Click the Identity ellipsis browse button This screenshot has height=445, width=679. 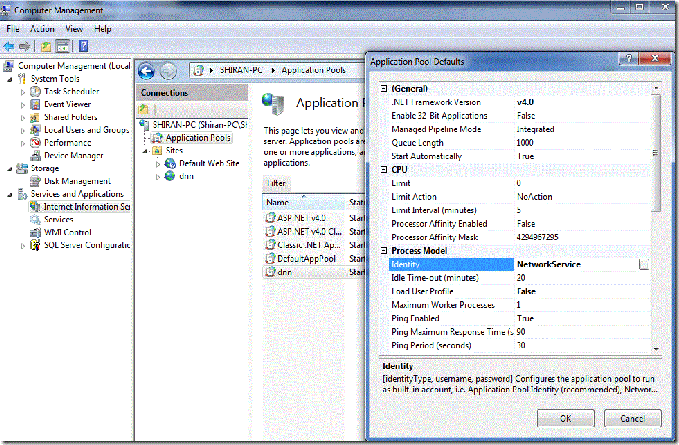point(643,264)
